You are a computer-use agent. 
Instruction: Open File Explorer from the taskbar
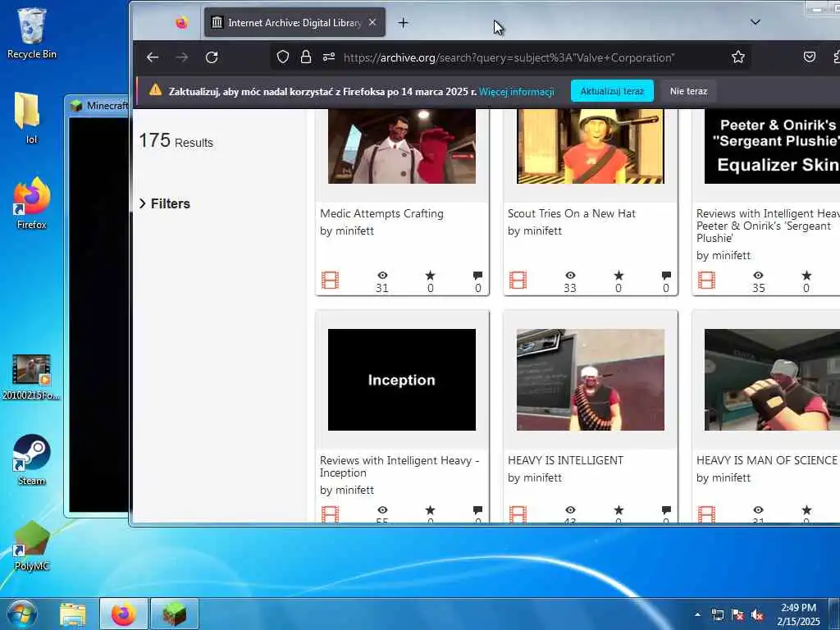pos(73,614)
